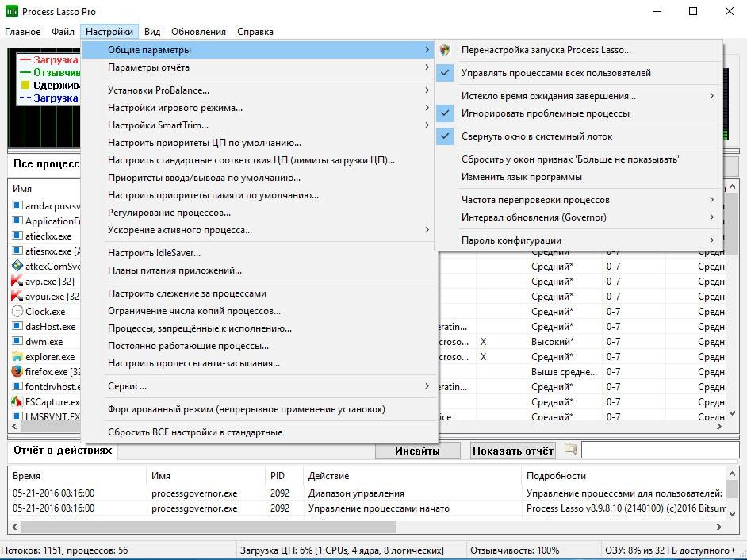Switch to the Все процессы tab
This screenshot has height=560, width=747.
46,164
